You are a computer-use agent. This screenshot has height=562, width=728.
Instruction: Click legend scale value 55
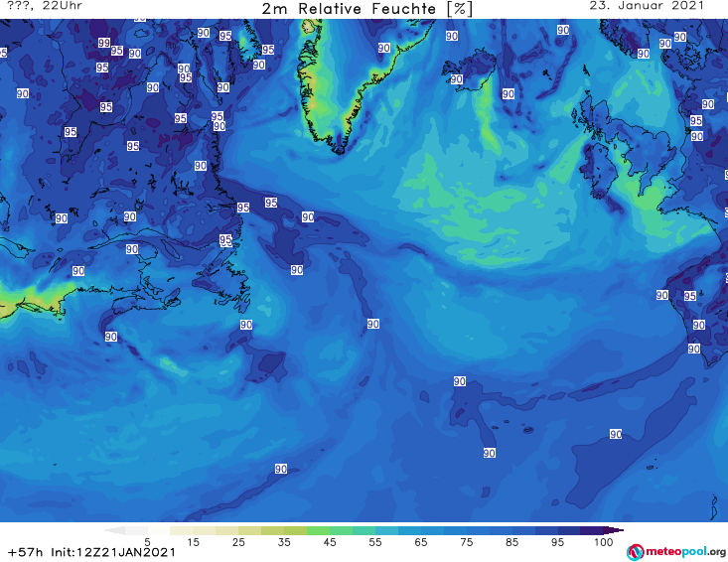[375, 542]
